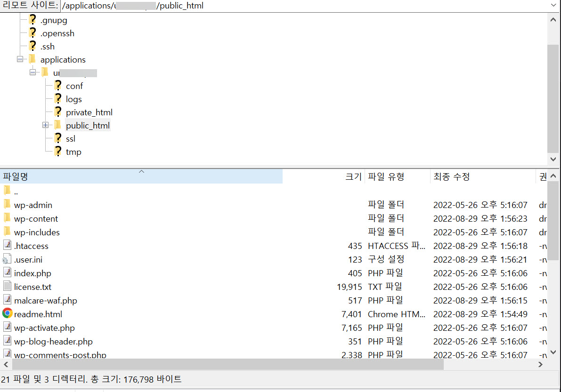This screenshot has width=561, height=392.
Task: Click the malcare-waf.php file icon
Action: 7,300
